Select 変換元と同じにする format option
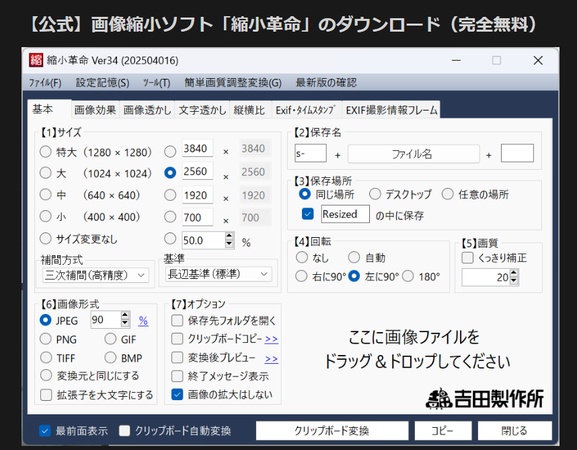577x450 pixels. click(46, 375)
